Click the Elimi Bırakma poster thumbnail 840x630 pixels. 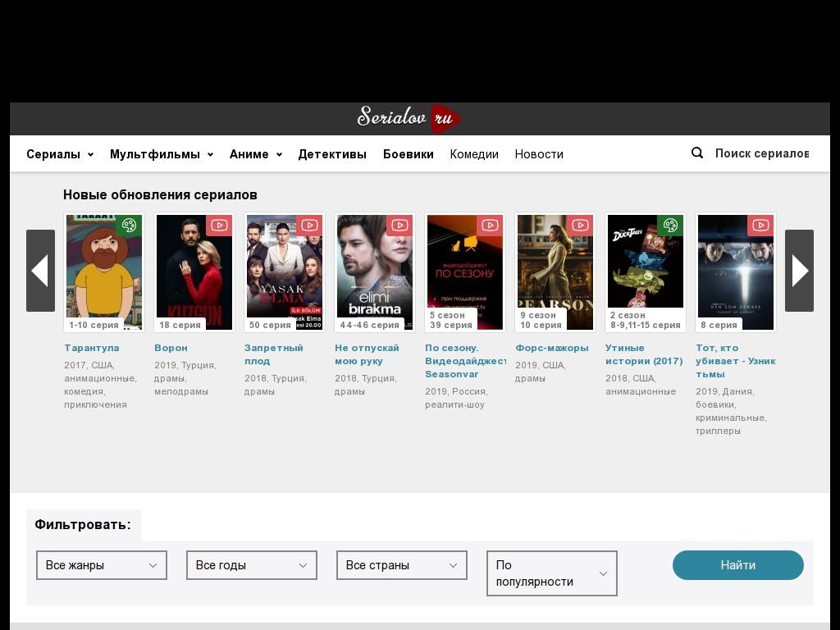[x=375, y=272]
